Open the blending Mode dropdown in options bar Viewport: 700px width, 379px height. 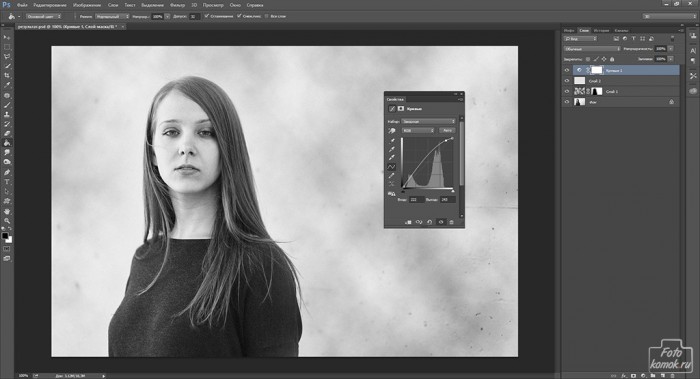(112, 16)
